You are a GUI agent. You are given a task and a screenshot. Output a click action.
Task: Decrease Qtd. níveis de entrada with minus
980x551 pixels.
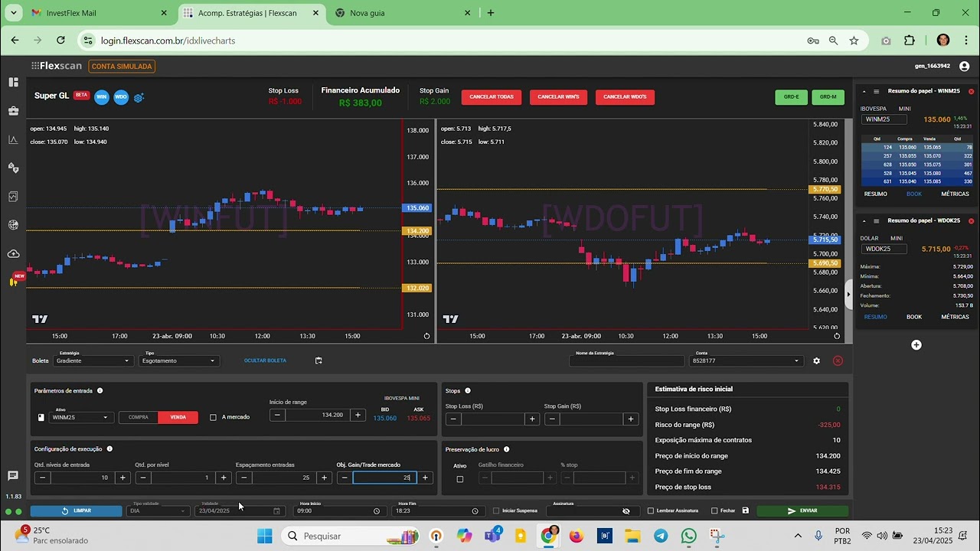pos(43,478)
